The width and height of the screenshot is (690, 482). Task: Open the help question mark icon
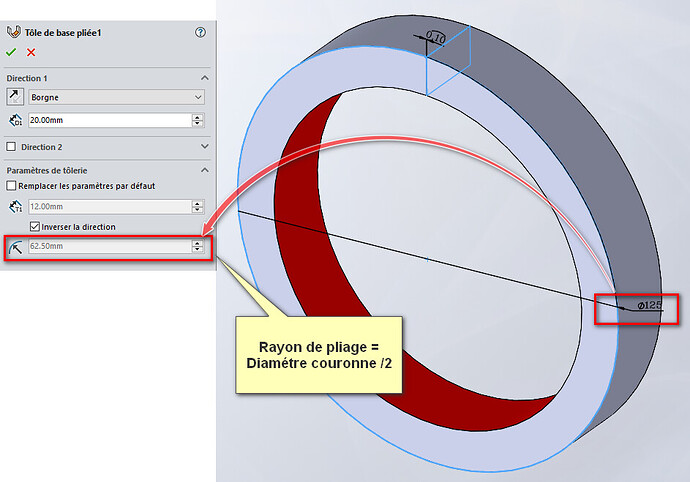[200, 32]
